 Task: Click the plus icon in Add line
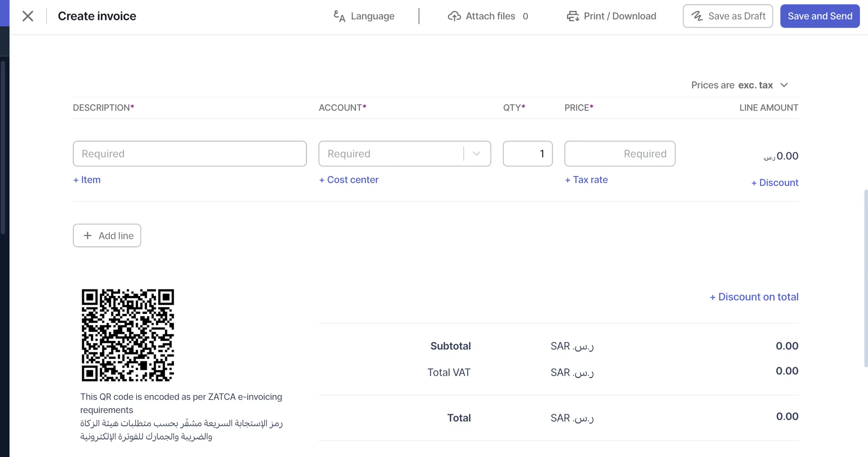pos(87,235)
